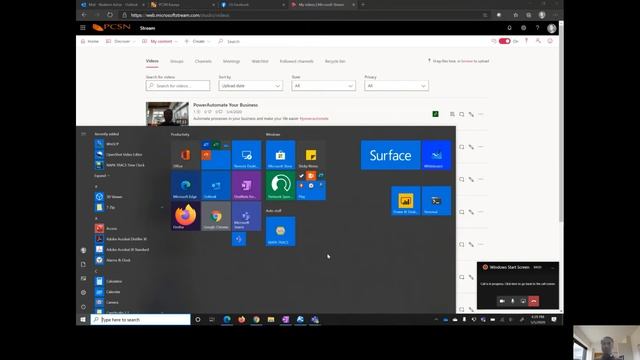This screenshot has width=640, height=360.
Task: Click the user account icon in Start sidebar
Action: point(83,250)
